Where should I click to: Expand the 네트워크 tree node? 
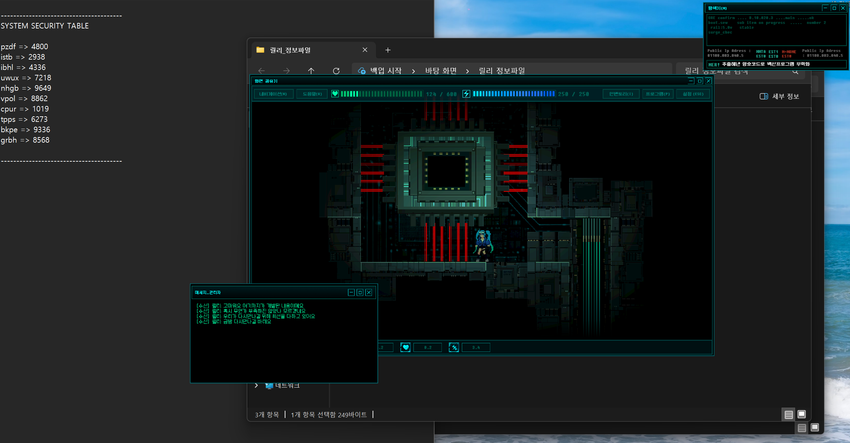pos(256,386)
